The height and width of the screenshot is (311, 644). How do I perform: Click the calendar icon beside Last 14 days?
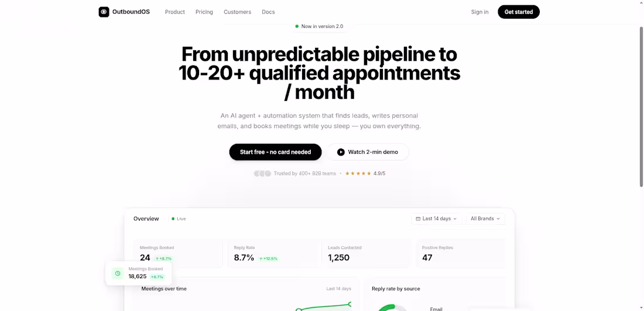(418, 219)
